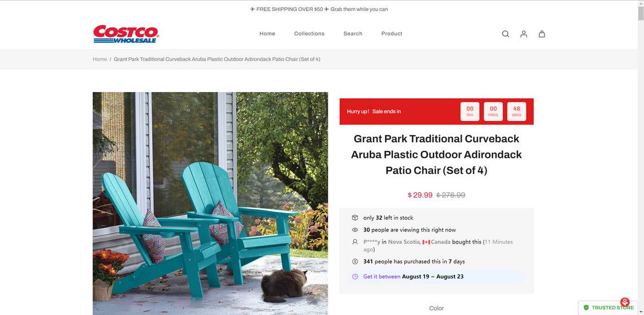Go to the Home menu item

click(267, 34)
